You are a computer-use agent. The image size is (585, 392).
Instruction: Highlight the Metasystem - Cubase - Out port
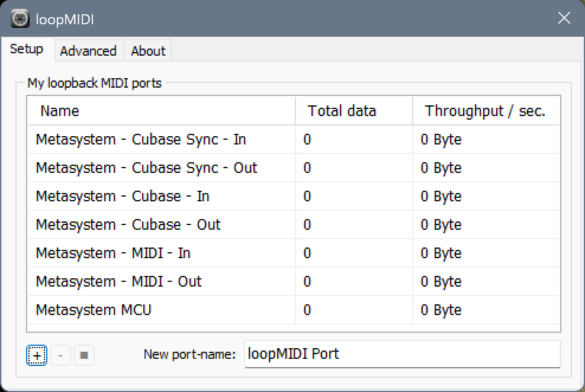[x=128, y=225]
